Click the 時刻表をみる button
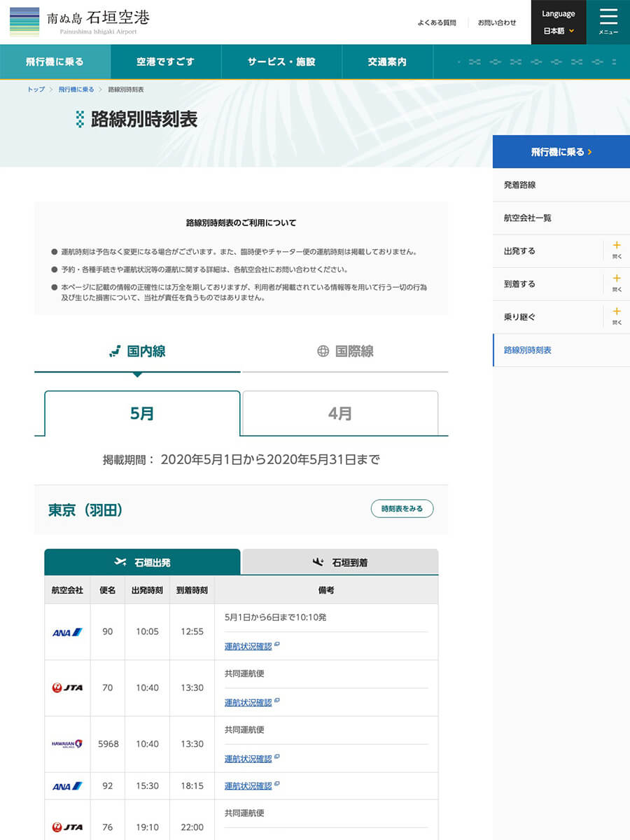The image size is (630, 840). (x=402, y=509)
